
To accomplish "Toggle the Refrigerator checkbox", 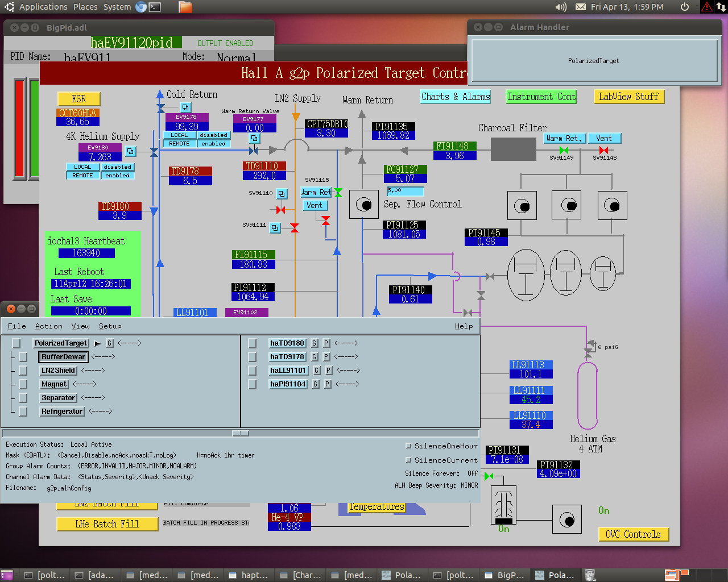I will (23, 411).
